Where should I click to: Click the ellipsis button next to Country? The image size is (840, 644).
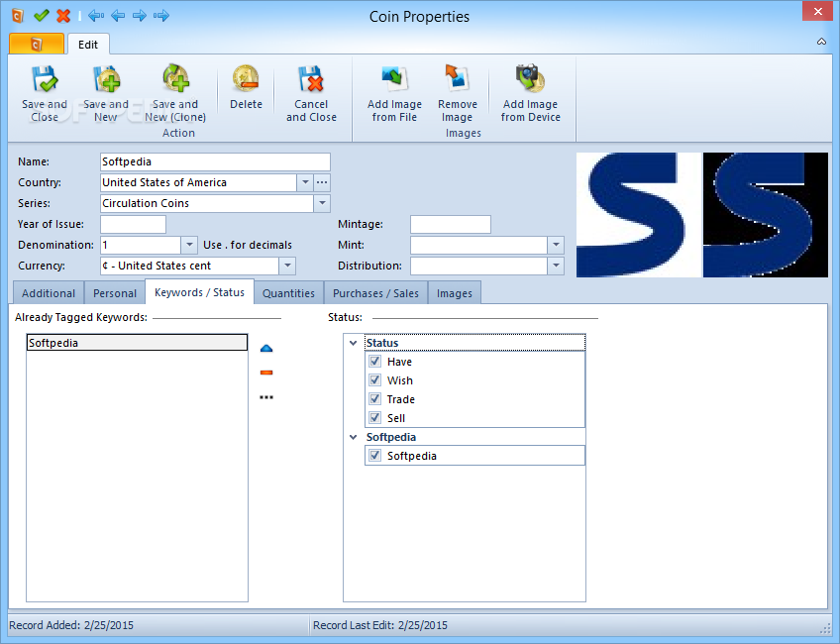[321, 182]
